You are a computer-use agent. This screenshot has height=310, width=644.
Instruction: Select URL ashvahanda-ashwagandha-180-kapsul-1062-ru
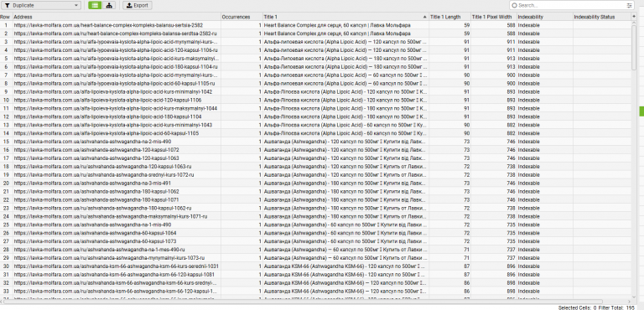point(102,208)
